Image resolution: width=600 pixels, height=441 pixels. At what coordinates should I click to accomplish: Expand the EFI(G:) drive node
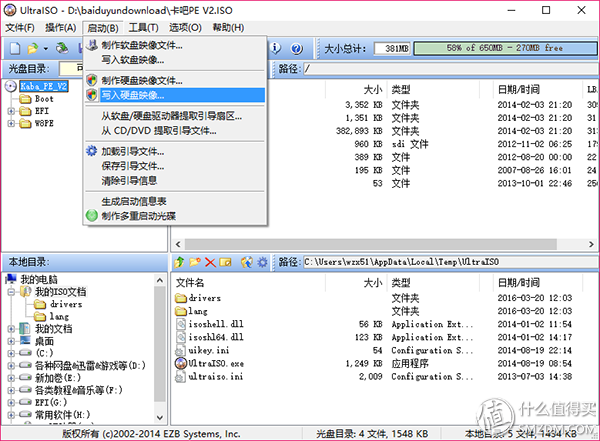[x=11, y=402]
